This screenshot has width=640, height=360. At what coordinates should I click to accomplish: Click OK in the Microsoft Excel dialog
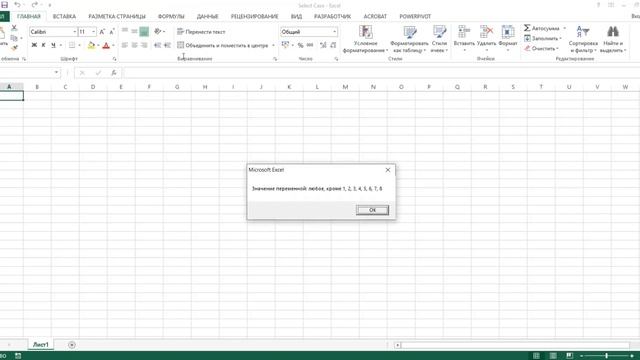pos(372,210)
